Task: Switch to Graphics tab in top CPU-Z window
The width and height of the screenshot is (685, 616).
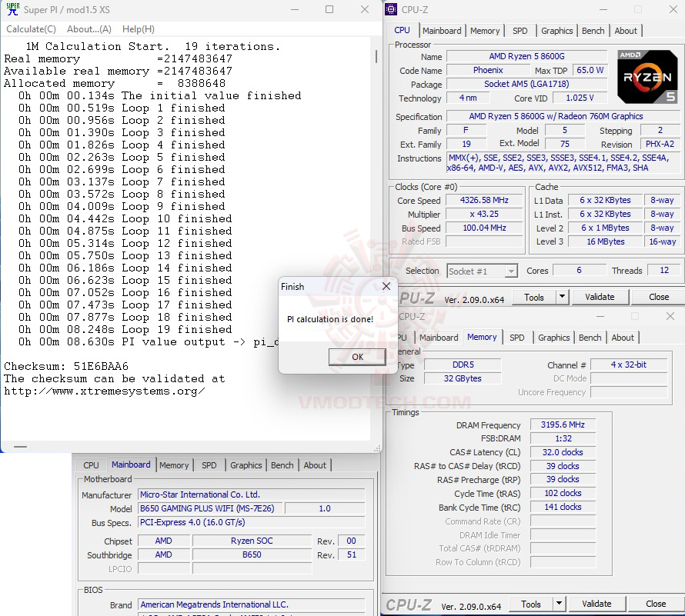Action: [556, 31]
